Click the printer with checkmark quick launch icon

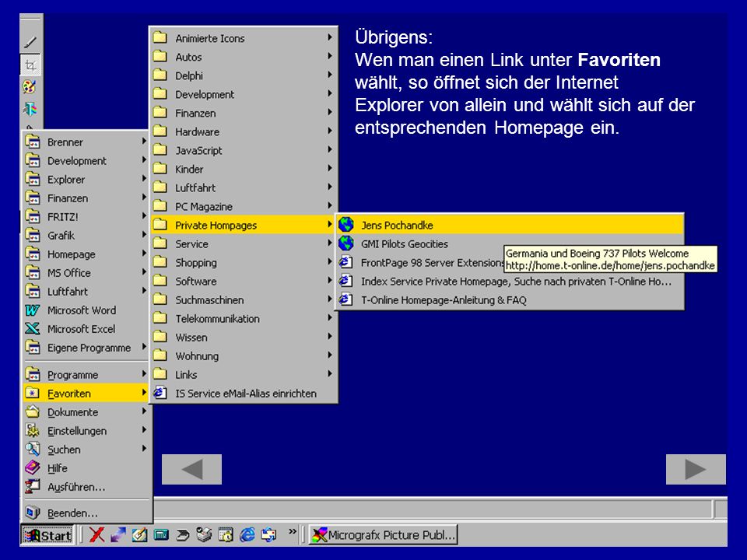(205, 535)
